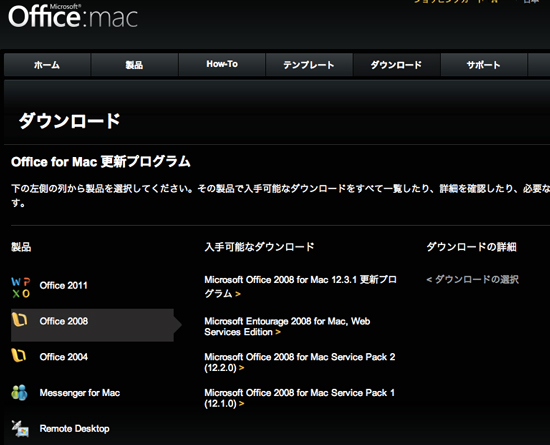Click the Office 2008 product icon

20,320
